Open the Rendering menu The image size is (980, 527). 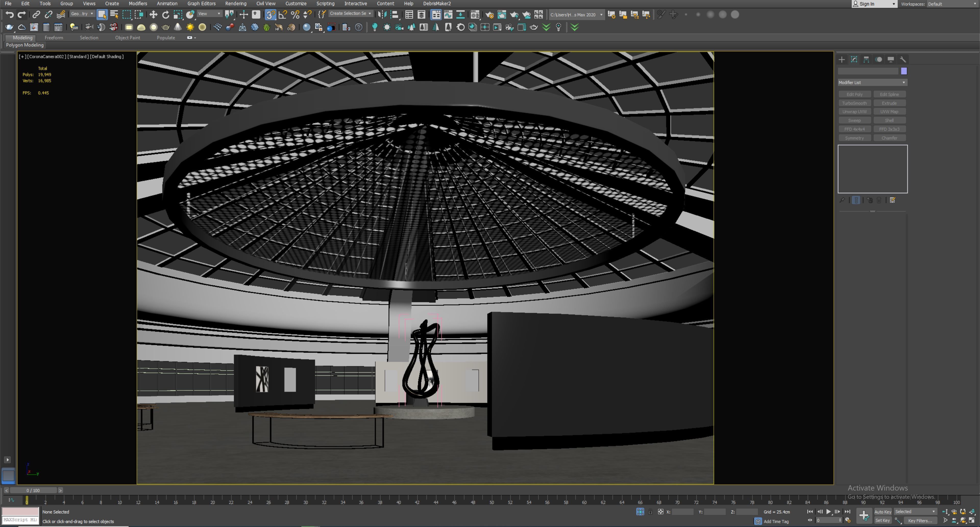tap(236, 3)
